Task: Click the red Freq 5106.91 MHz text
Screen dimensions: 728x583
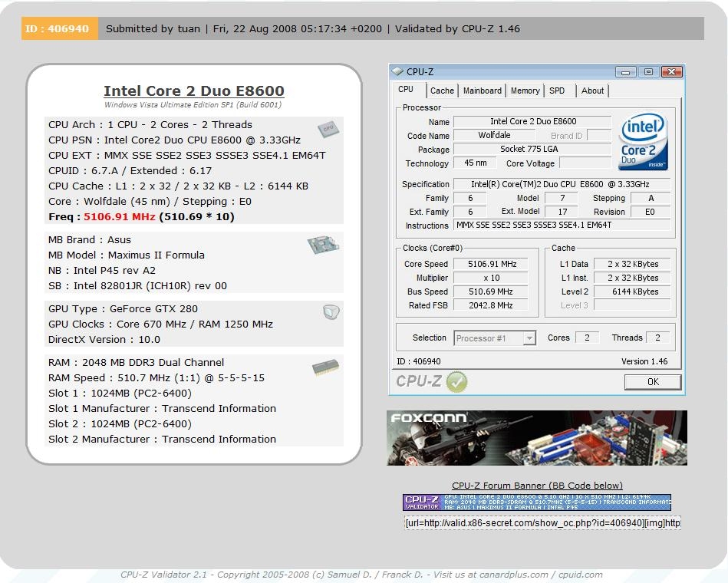Action: 120,217
